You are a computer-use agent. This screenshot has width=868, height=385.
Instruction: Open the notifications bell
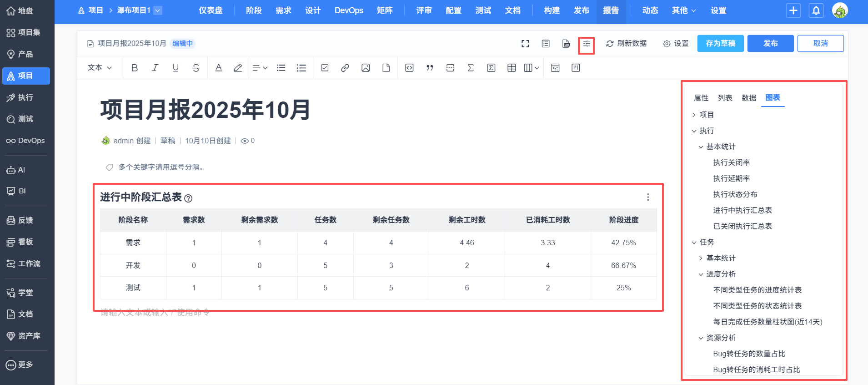[816, 10]
